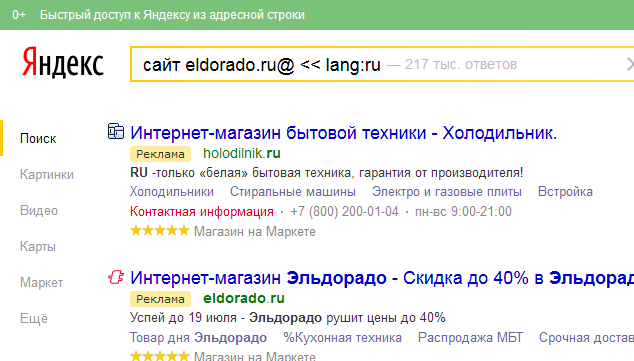This screenshot has width=634, height=361.
Task: Click into the search query input field
Action: (x=382, y=64)
